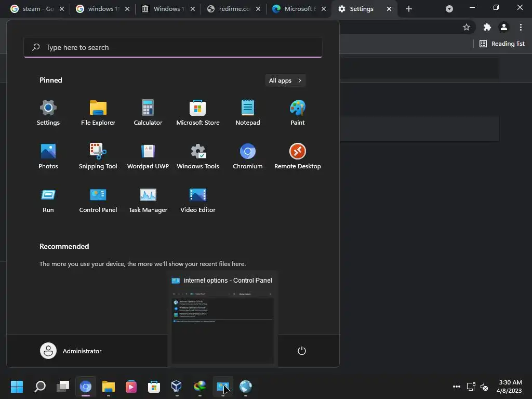Click the muted volume tray icon

click(x=484, y=387)
